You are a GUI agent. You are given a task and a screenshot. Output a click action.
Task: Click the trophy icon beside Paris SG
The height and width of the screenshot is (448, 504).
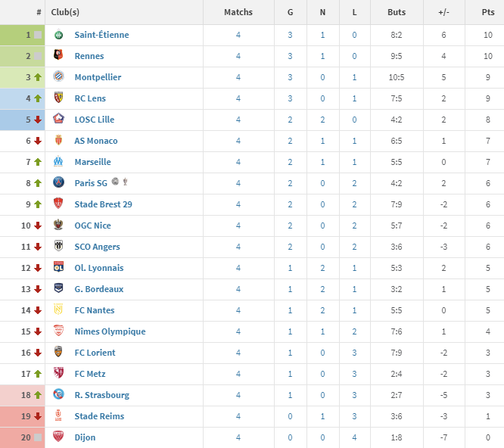[126, 182]
